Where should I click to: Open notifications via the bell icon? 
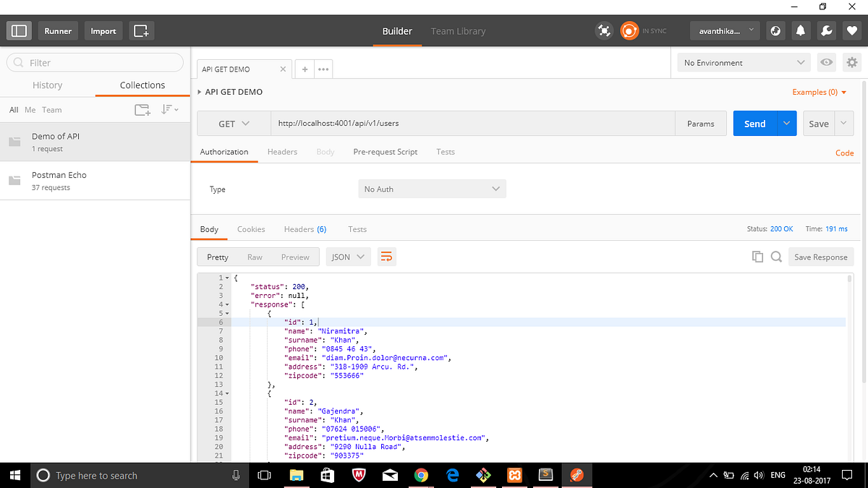point(800,30)
